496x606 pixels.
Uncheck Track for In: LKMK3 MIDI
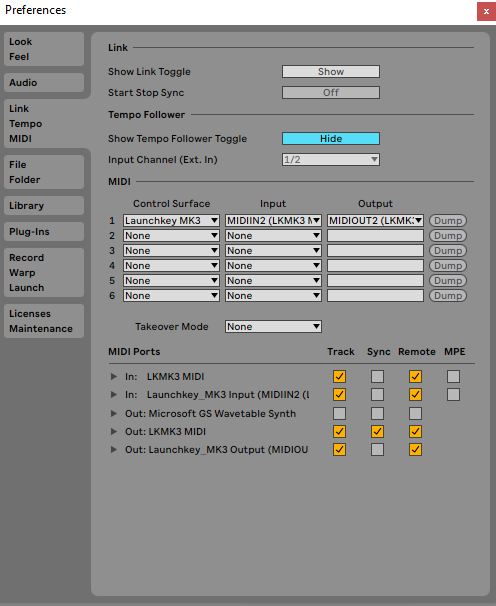[x=339, y=376]
